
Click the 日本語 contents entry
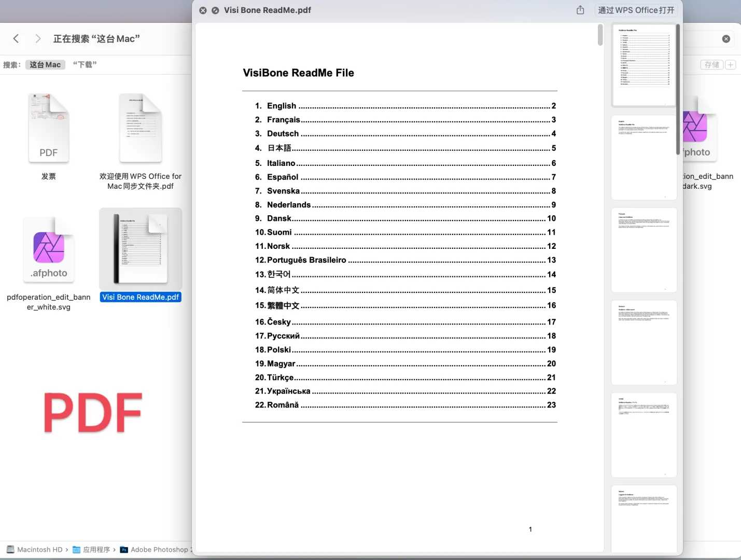(x=405, y=148)
